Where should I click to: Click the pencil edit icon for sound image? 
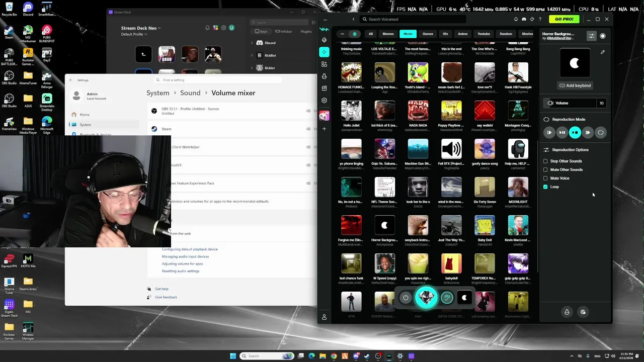click(x=603, y=52)
